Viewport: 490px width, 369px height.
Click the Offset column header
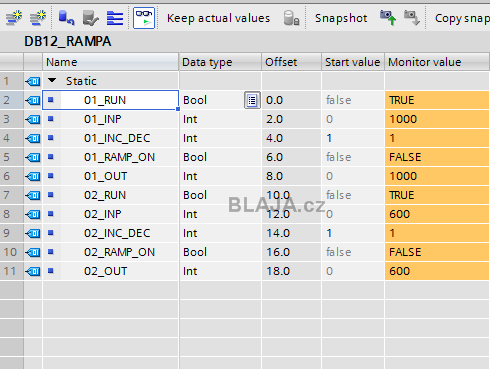291,62
